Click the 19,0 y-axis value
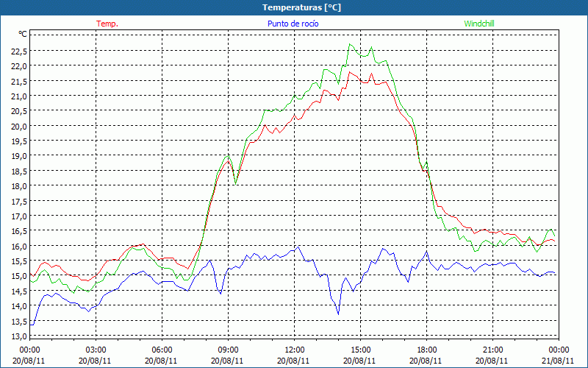 [19, 156]
